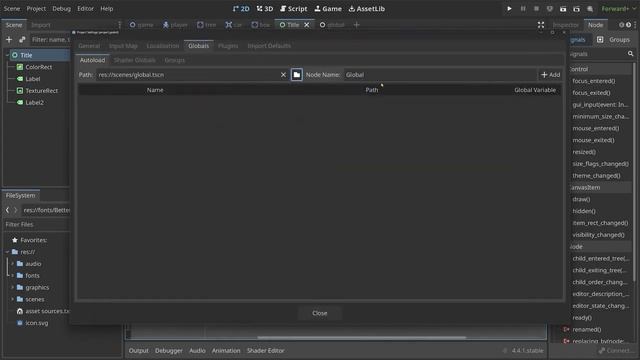Open the Editor menu
Viewport: 640px width, 360px height.
[85, 9]
